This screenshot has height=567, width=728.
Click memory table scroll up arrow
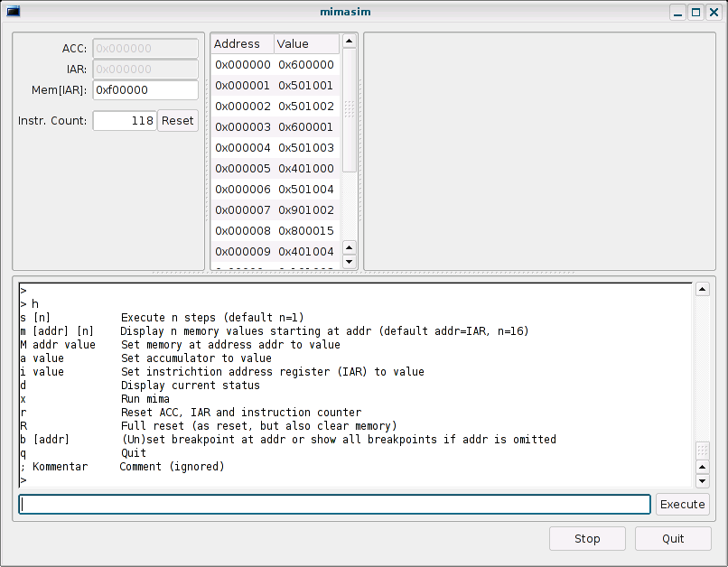tap(350, 42)
